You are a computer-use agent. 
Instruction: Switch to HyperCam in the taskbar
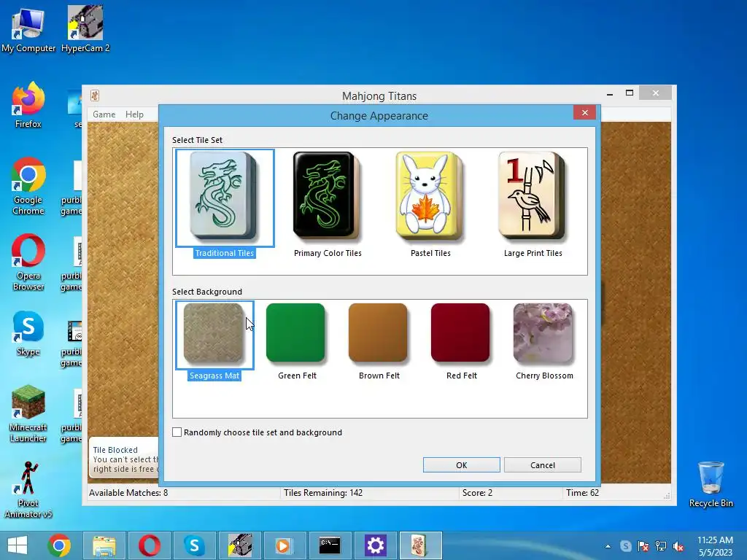click(239, 545)
